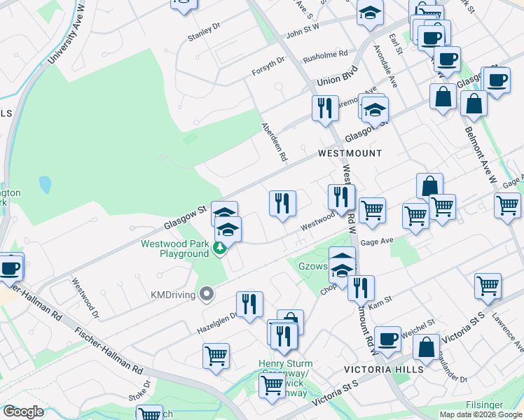Click the green Westwood Park Playground pin
This screenshot has width=524, height=420.
tap(219, 249)
